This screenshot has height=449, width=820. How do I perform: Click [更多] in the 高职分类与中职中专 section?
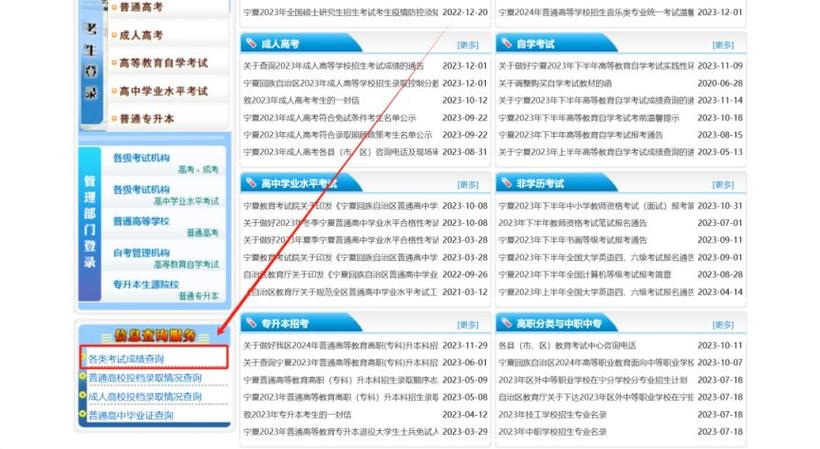click(x=723, y=325)
